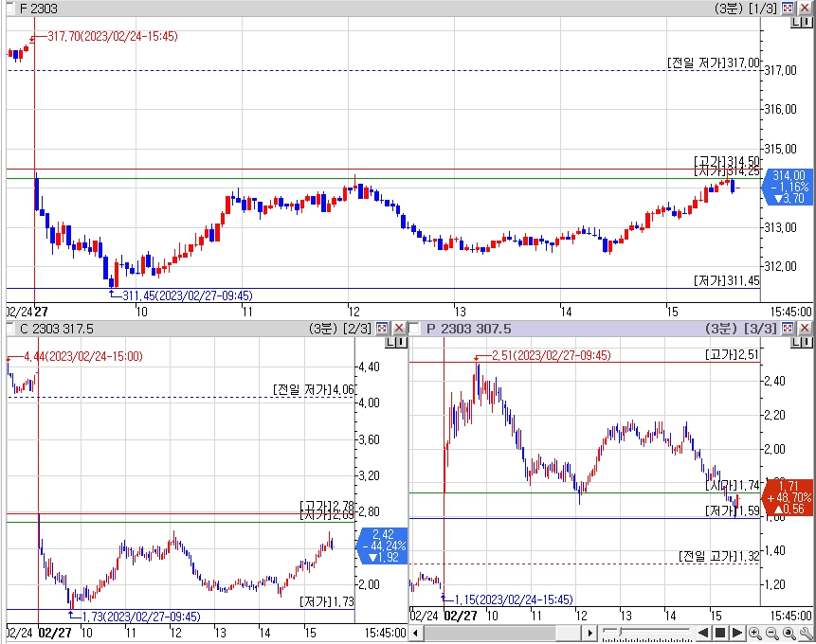Click the (3분) [3/3] interval label

click(741, 329)
